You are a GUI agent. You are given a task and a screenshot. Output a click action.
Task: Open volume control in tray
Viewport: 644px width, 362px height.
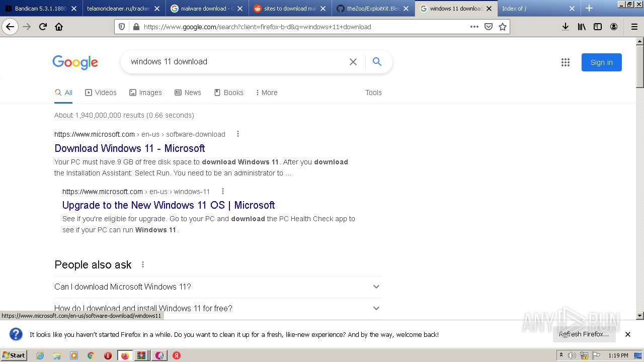click(x=572, y=355)
